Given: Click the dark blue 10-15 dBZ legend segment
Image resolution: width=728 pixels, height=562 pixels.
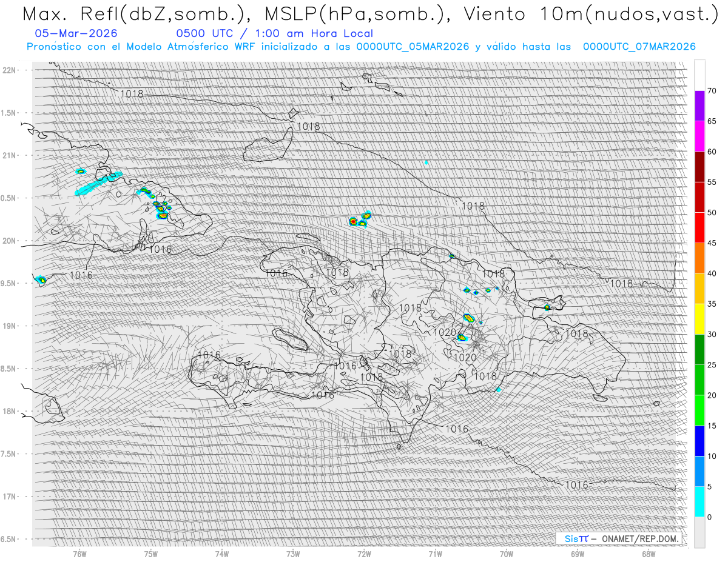Looking at the screenshot, I should (x=699, y=441).
